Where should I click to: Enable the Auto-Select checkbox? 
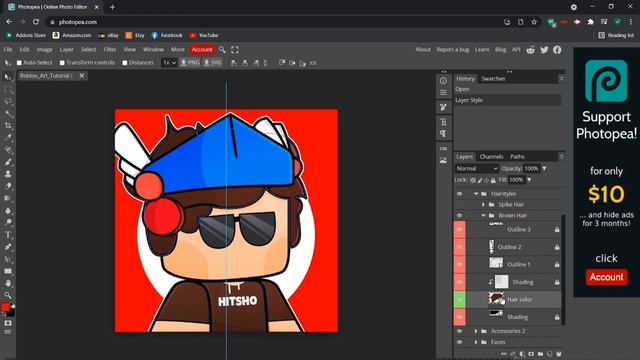point(19,63)
